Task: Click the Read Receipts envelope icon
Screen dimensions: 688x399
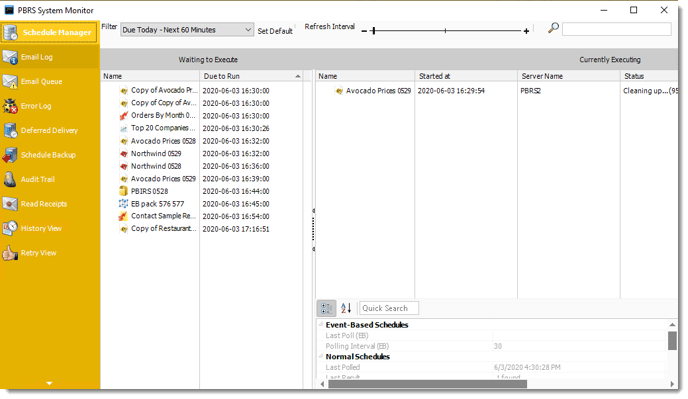Action: (10, 204)
